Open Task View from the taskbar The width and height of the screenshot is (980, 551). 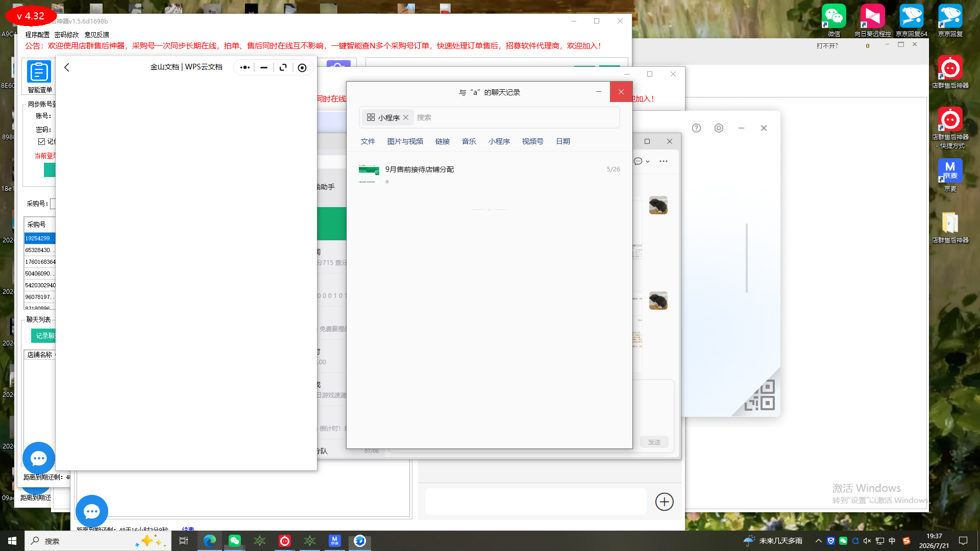[184, 541]
